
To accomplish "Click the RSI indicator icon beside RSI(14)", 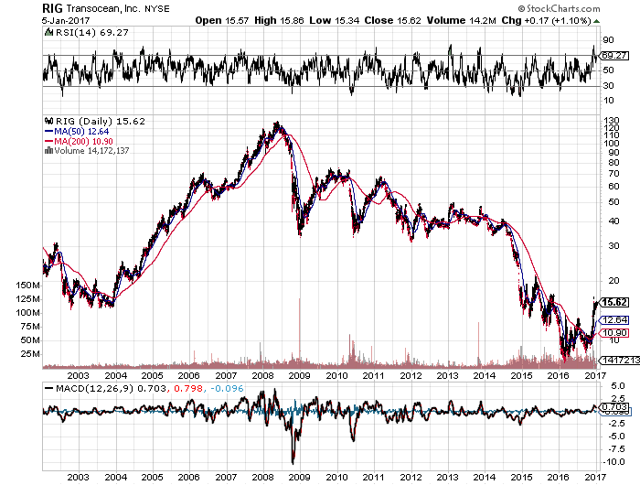I will [x=49, y=33].
